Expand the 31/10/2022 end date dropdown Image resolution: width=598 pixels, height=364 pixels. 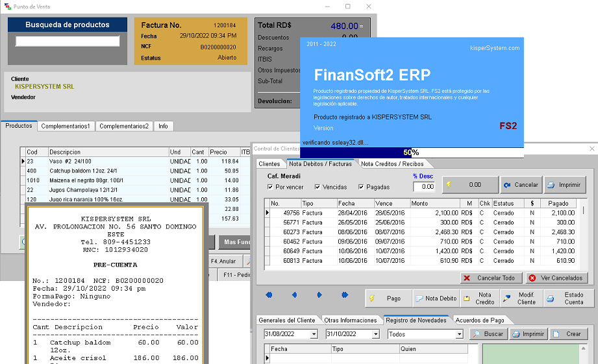pyautogui.click(x=376, y=334)
